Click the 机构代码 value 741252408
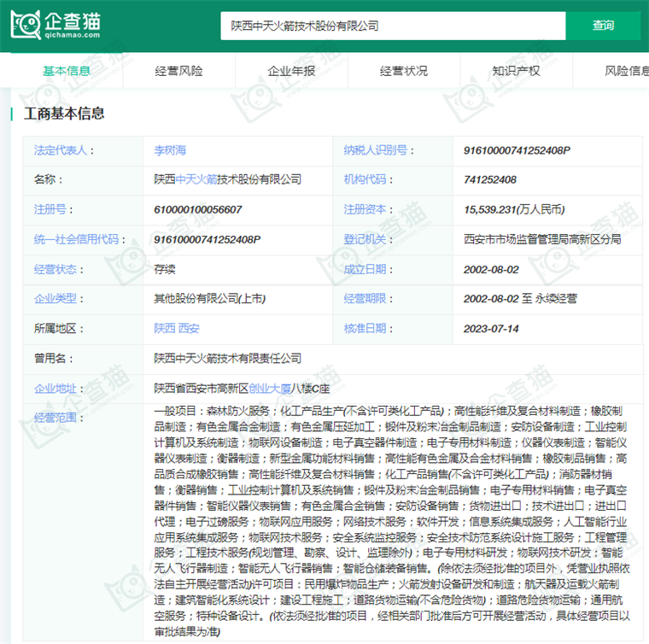This screenshot has height=644, width=649. click(x=489, y=180)
